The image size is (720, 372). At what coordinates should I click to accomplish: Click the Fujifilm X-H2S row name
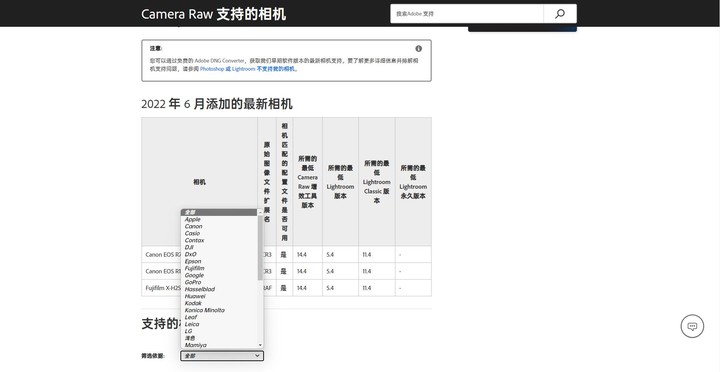[163, 288]
